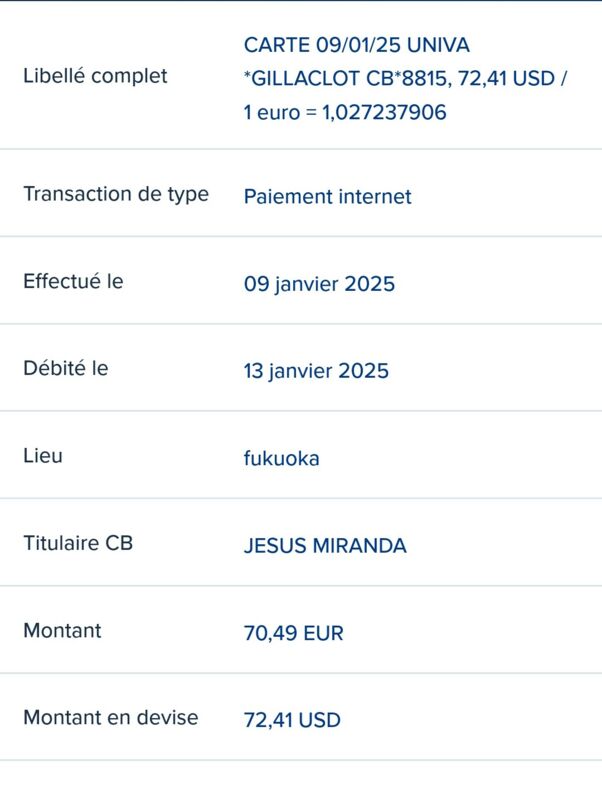Click the 72,41 USD currency amount
Viewport: 602px width, 800px height.
tap(292, 720)
